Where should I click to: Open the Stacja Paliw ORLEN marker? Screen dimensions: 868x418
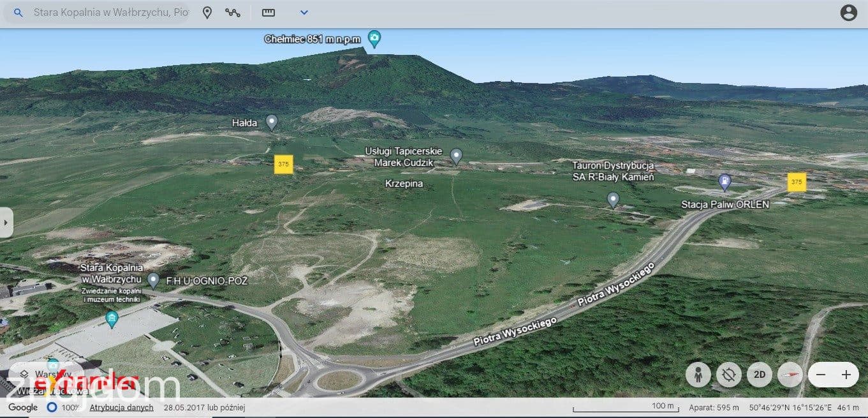pos(725,183)
